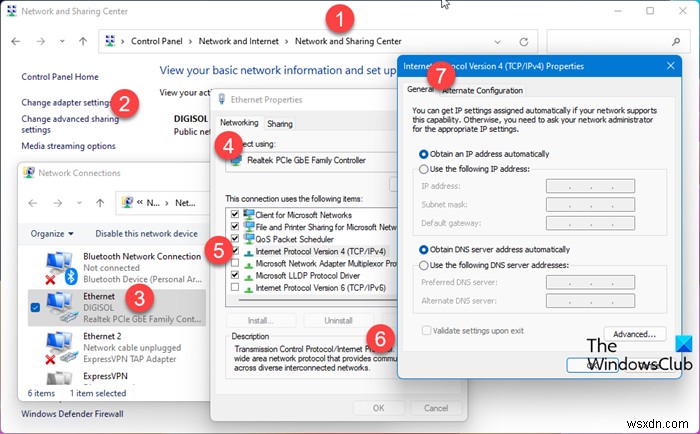Image resolution: width=700 pixels, height=434 pixels.
Task: Uncheck Client for Microsoft Networks
Action: click(x=234, y=215)
